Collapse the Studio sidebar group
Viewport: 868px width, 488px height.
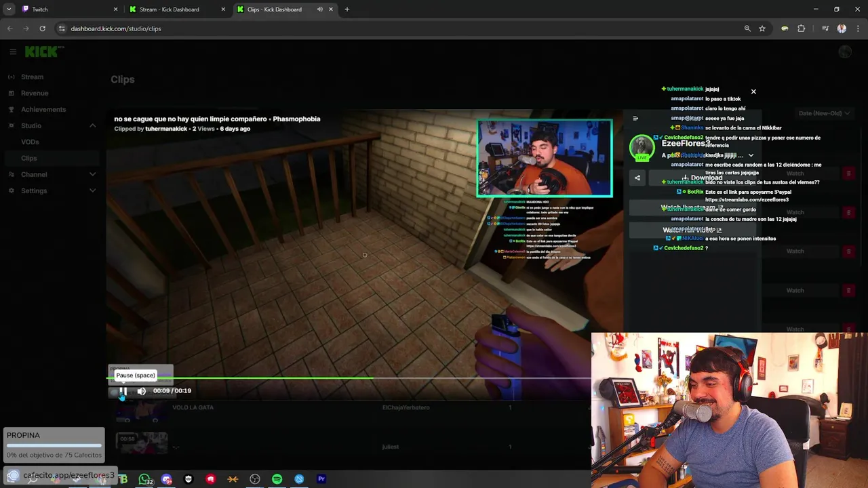pos(52,125)
